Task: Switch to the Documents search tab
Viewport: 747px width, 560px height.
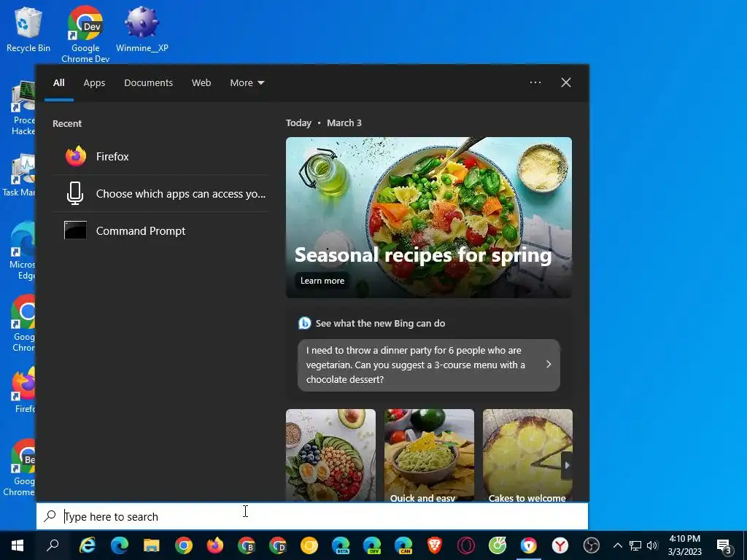Action: point(148,83)
